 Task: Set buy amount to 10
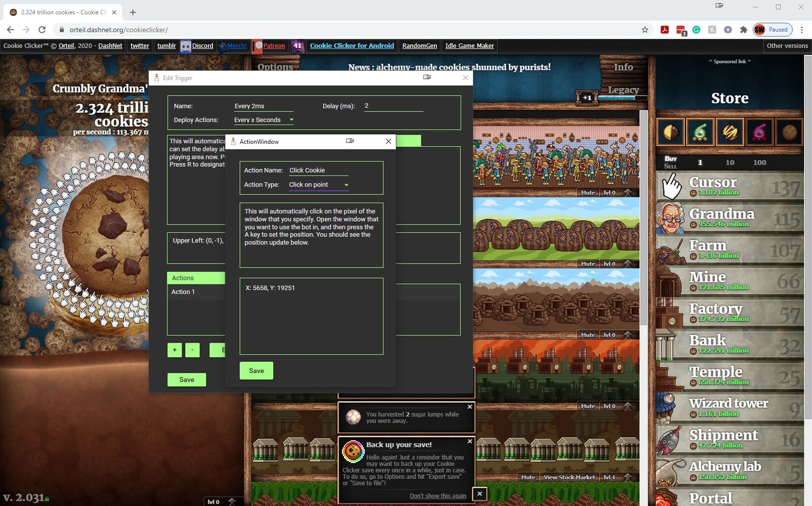[x=730, y=163]
